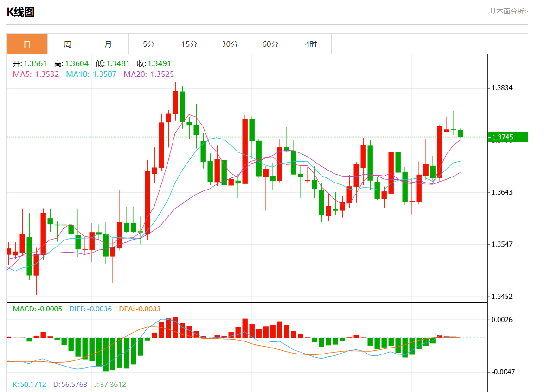
Task: Click the high value 1.3604
Action: [x=77, y=63]
